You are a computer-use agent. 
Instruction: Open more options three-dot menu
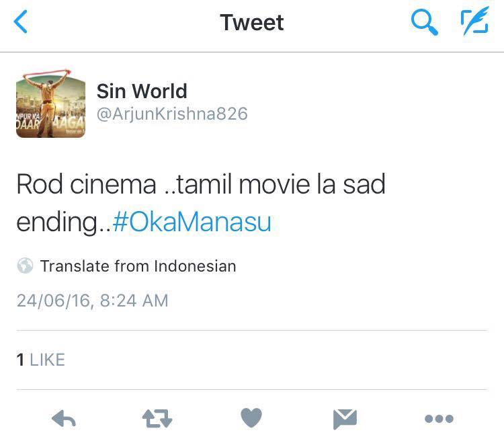pyautogui.click(x=439, y=419)
